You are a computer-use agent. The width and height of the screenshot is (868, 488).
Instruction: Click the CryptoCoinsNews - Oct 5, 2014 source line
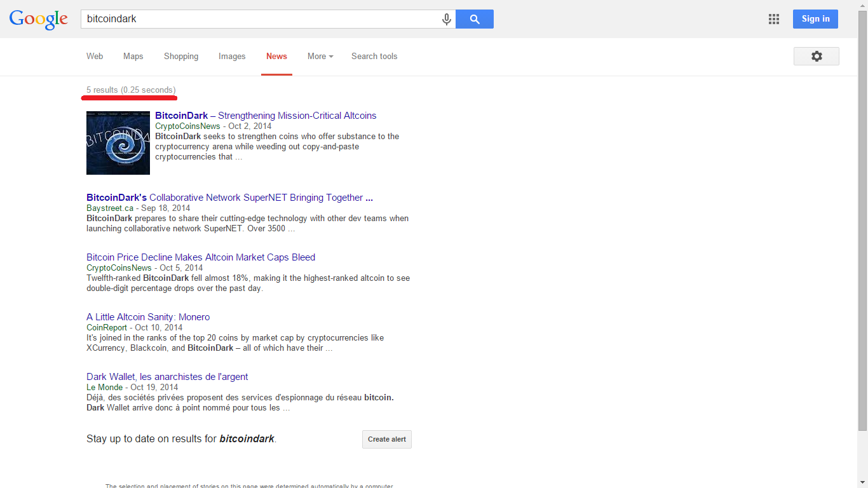point(144,268)
